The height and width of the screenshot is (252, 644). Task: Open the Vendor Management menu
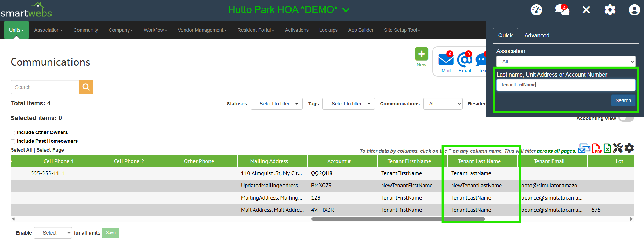(x=202, y=30)
